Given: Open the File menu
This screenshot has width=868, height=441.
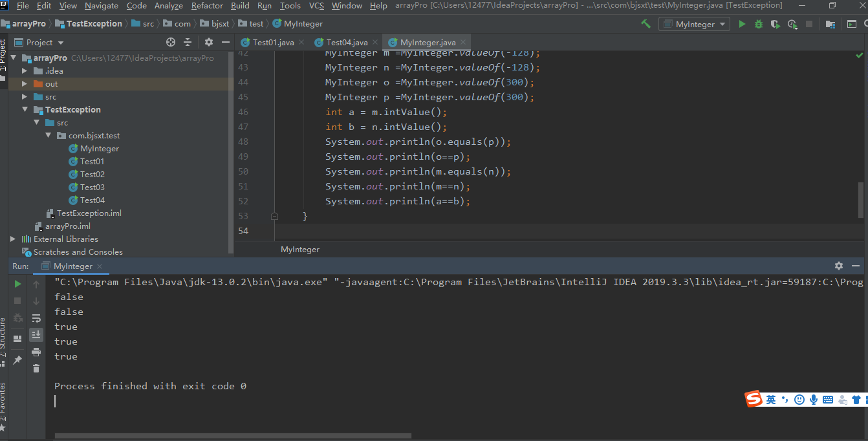Looking at the screenshot, I should [23, 5].
